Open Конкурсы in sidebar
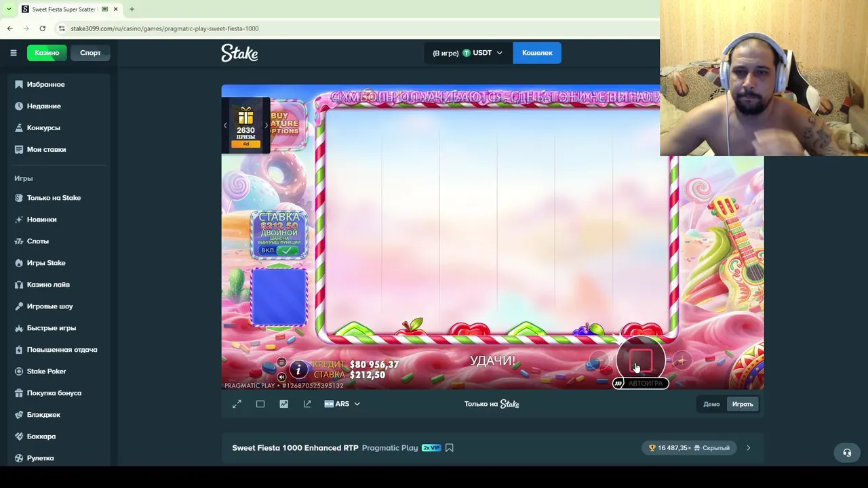Viewport: 868px width, 488px height. [x=59, y=127]
